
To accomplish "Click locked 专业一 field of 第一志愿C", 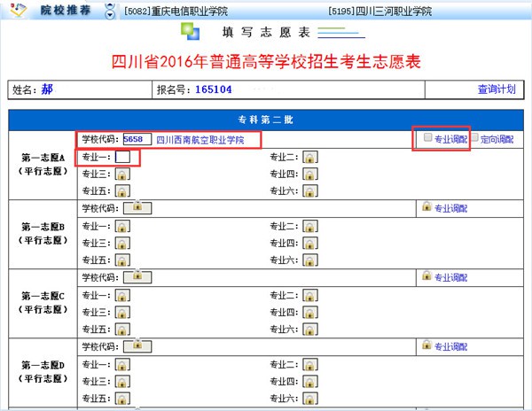I will tap(122, 296).
